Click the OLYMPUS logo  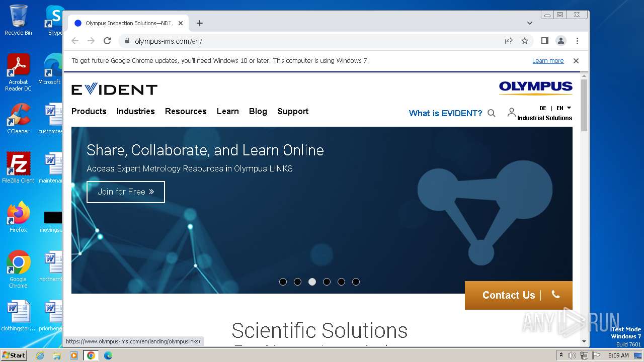click(535, 88)
